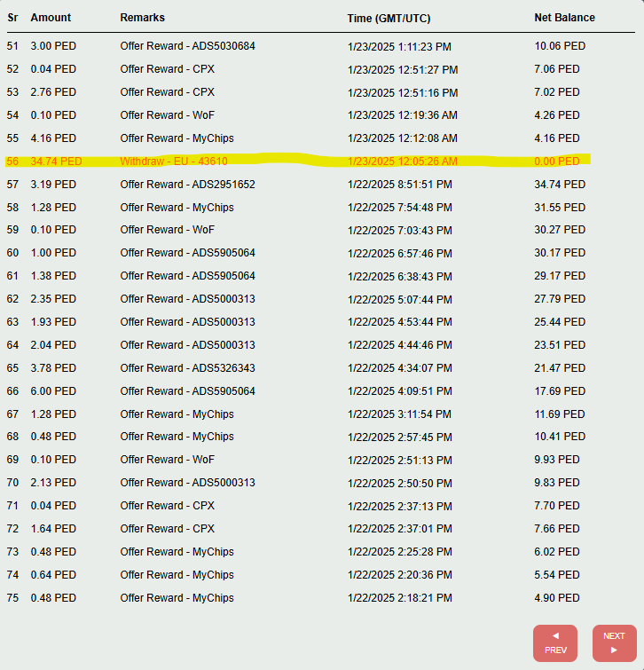Click net balance 7.66 PED
The height and width of the screenshot is (670, 644).
point(557,529)
